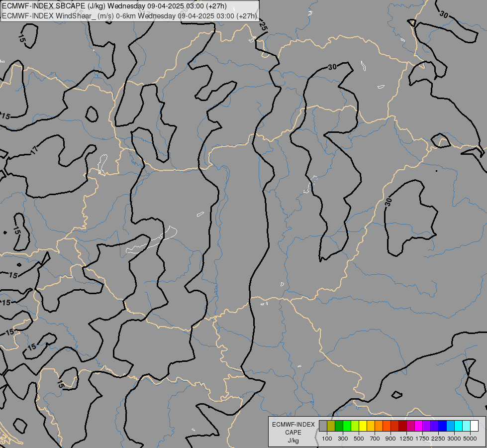Click the pure blue legend swatch

(443, 426)
